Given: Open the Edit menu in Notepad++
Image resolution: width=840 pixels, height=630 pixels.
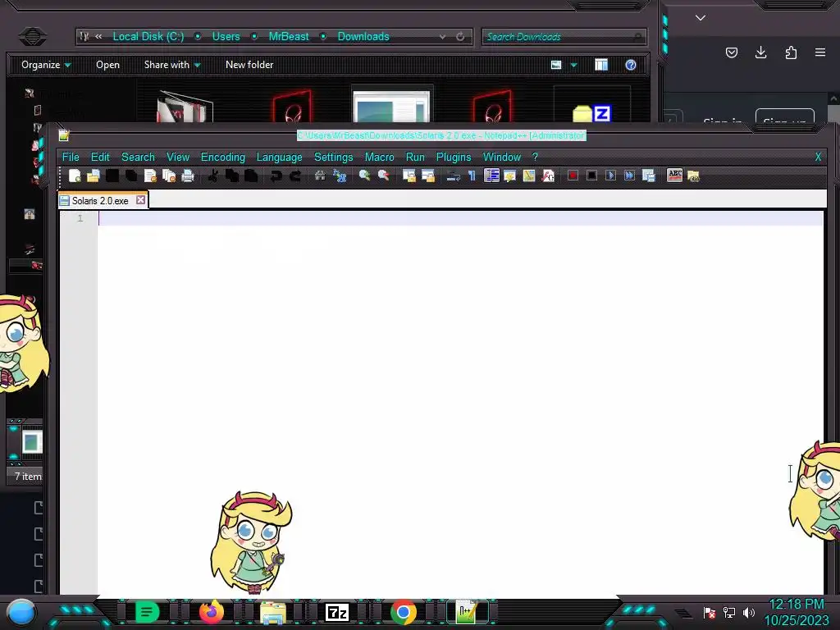Looking at the screenshot, I should coord(100,157).
